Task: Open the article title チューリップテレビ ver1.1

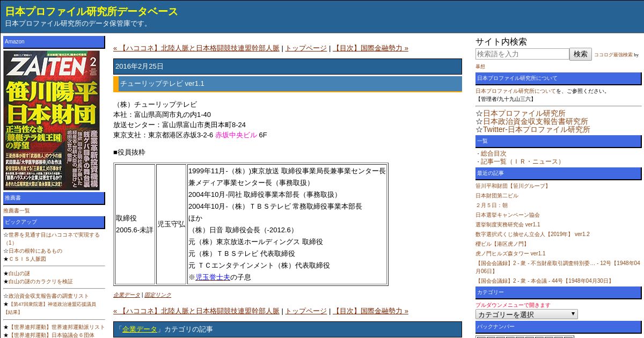Action: pos(162,84)
